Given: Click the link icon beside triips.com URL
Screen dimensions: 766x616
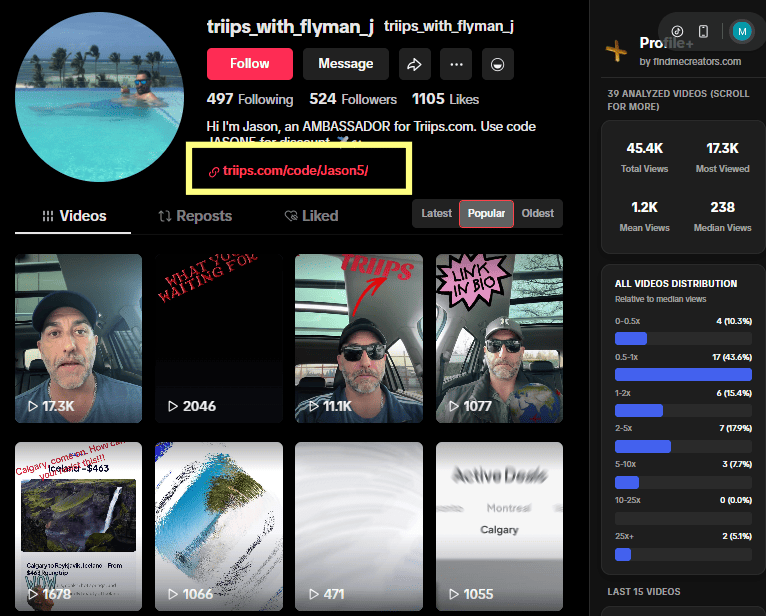Looking at the screenshot, I should (213, 171).
